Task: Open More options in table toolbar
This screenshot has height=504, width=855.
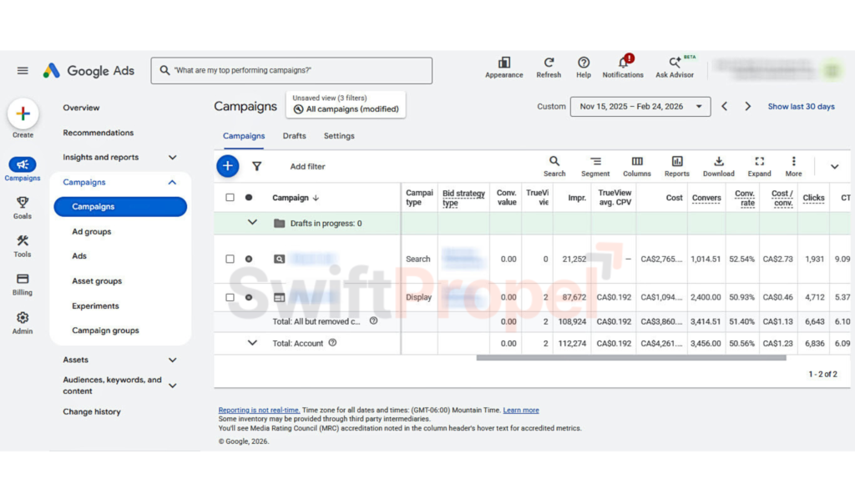Action: click(x=793, y=166)
